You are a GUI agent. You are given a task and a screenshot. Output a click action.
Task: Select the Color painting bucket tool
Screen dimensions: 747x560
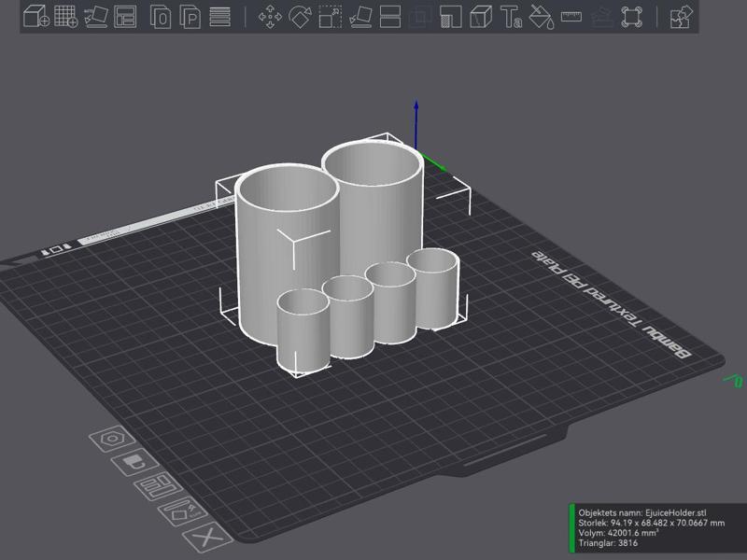pos(542,16)
